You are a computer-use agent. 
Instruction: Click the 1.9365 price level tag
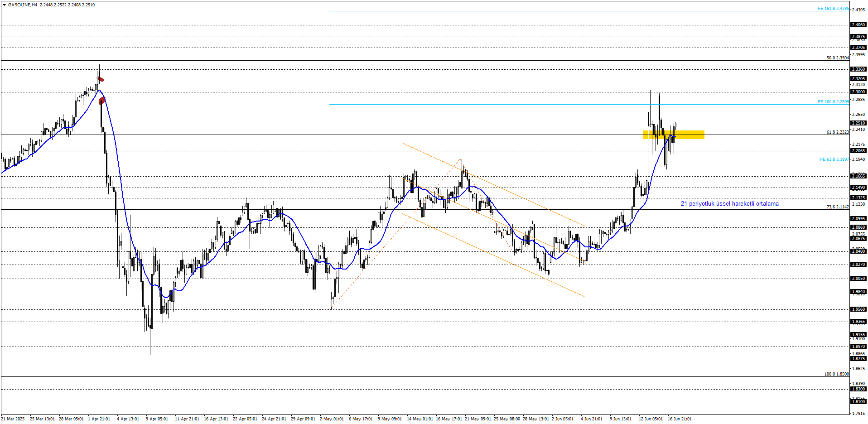click(x=858, y=322)
